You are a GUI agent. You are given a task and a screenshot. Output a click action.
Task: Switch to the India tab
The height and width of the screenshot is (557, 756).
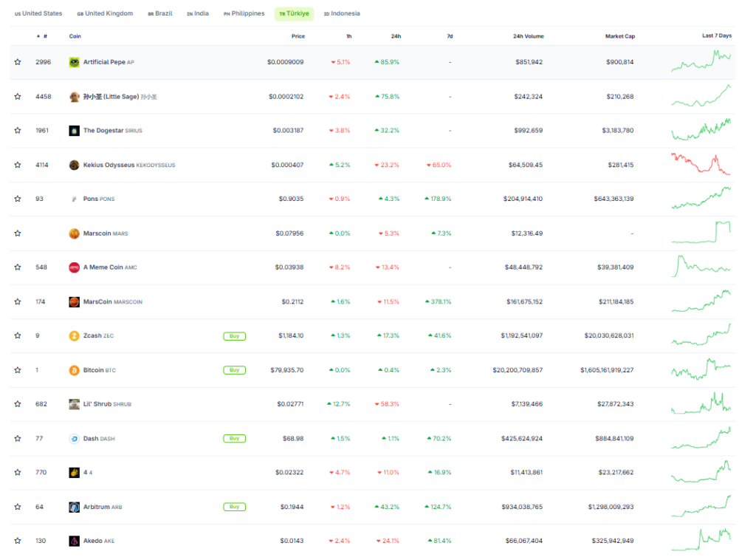point(198,13)
